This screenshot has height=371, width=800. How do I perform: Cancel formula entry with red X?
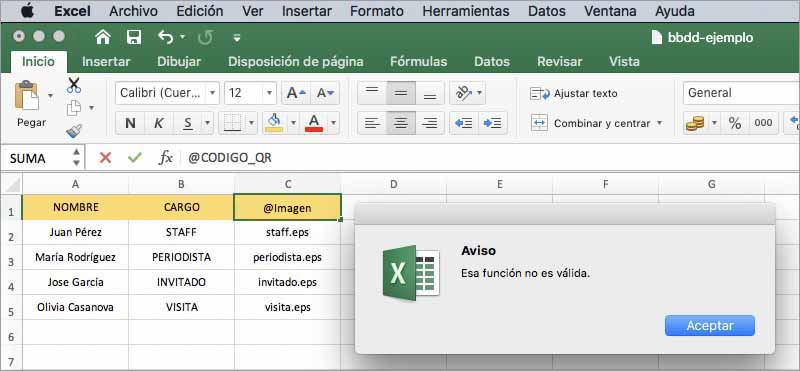click(x=105, y=158)
